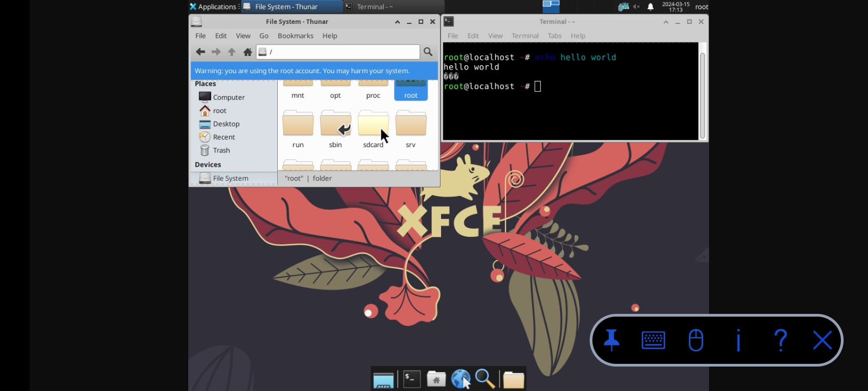Screen dimensions: 868x391
Task: Open the home folder dock icon
Action: click(x=436, y=379)
